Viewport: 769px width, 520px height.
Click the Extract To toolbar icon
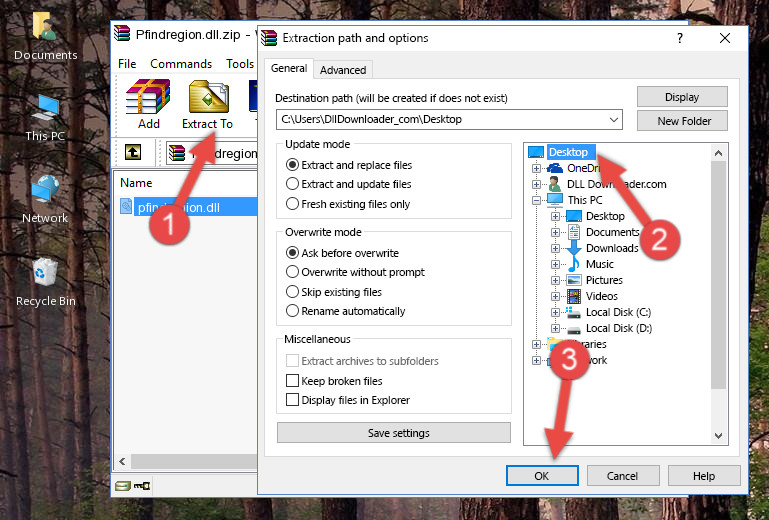(209, 97)
